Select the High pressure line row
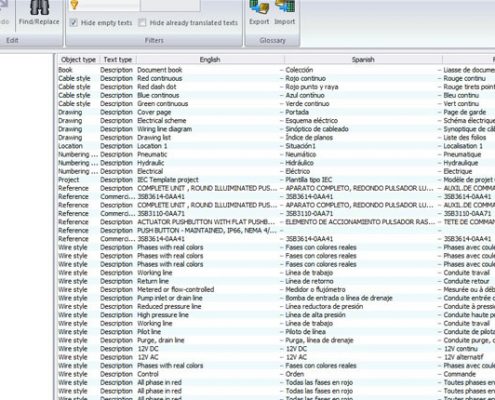Viewport: 495px width, 400px height. click(276, 315)
